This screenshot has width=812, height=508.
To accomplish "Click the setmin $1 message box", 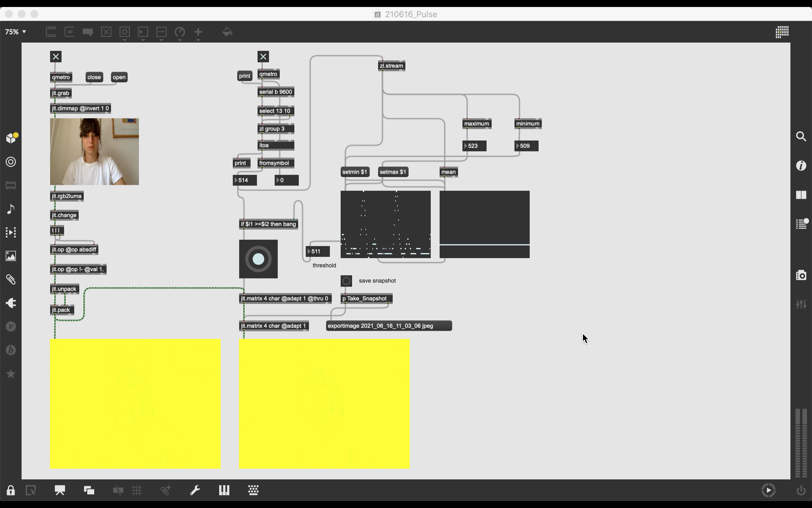I will tap(355, 172).
